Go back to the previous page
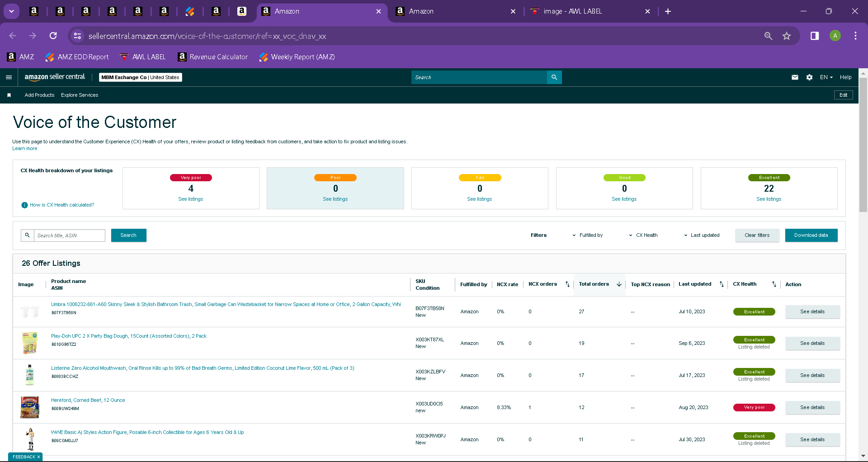This screenshot has height=462, width=868. (13, 36)
